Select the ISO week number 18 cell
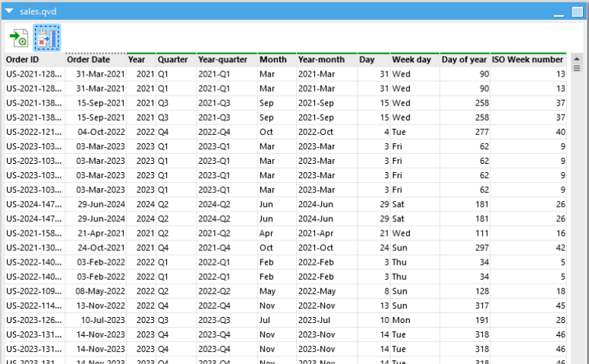Viewport: 589px width, 364px height. [528, 291]
